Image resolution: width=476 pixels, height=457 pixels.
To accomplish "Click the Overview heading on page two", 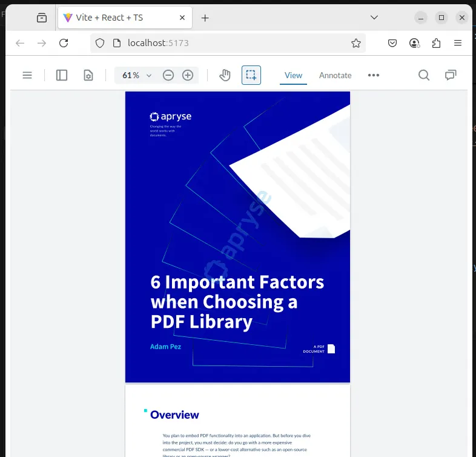I will 174,415.
